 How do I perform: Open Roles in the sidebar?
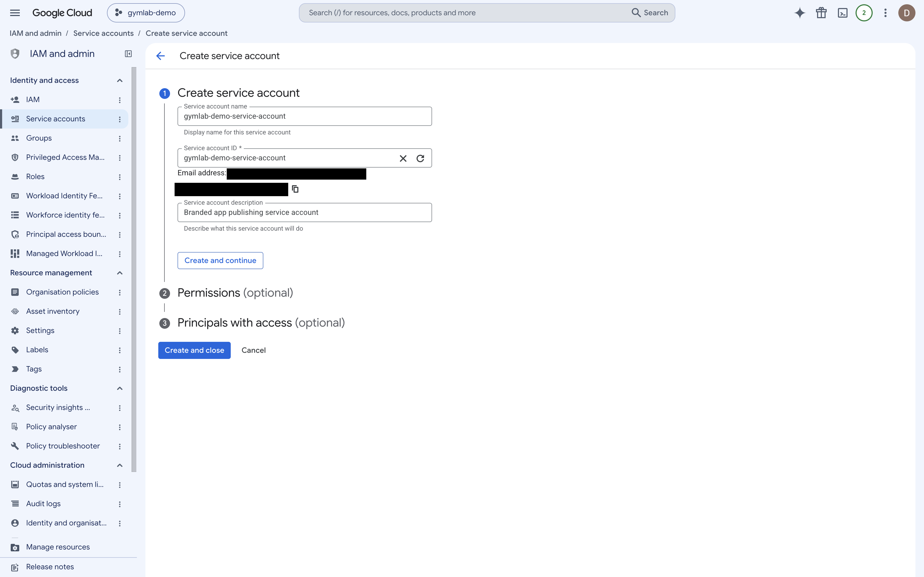tap(64, 177)
